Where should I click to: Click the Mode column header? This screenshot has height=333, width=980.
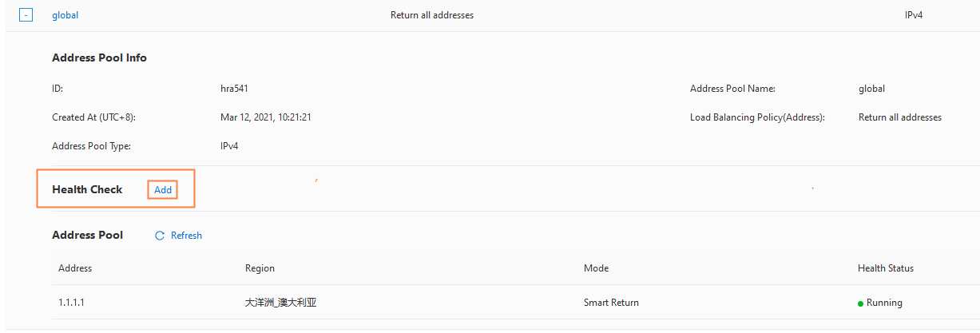click(596, 268)
